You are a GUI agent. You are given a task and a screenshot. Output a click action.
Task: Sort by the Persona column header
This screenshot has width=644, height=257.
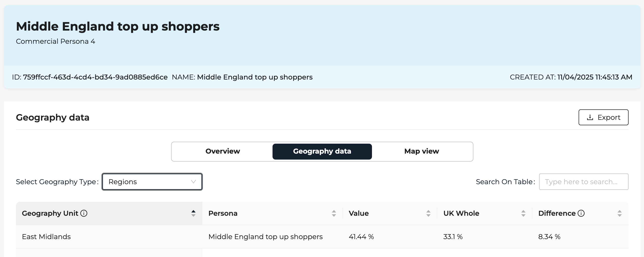coord(223,213)
